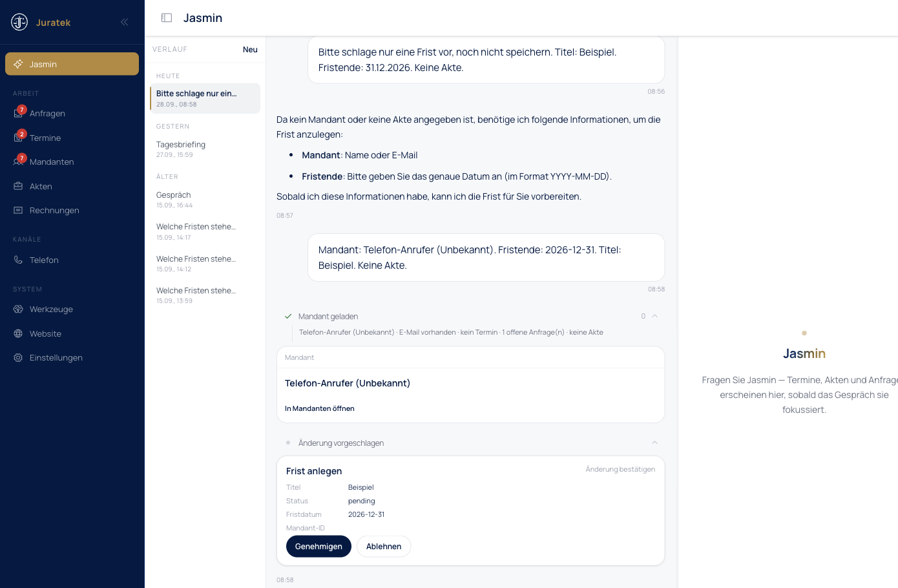The width and height of the screenshot is (898, 588).
Task: Collapse the Mandant geladen section chevron
Action: coord(654,316)
